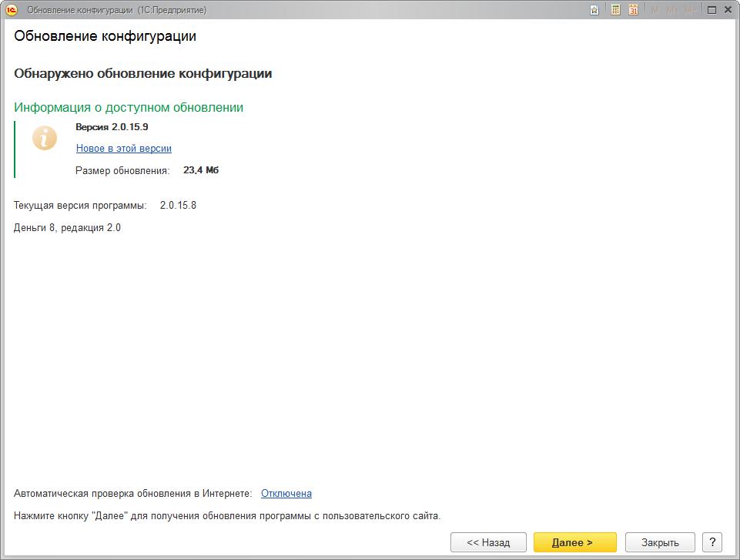Click 'Деньги 8, редакция 2.0' text
Screen dimensions: 740x560
pos(67,227)
